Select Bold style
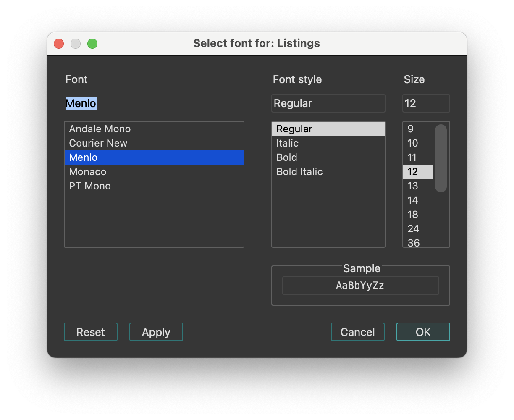514x420 pixels. pos(286,157)
